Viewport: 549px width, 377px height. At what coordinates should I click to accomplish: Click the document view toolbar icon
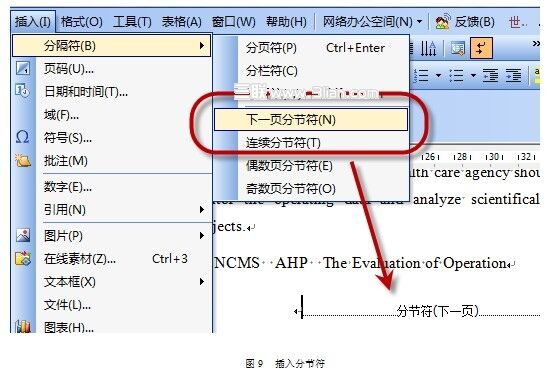tap(458, 48)
